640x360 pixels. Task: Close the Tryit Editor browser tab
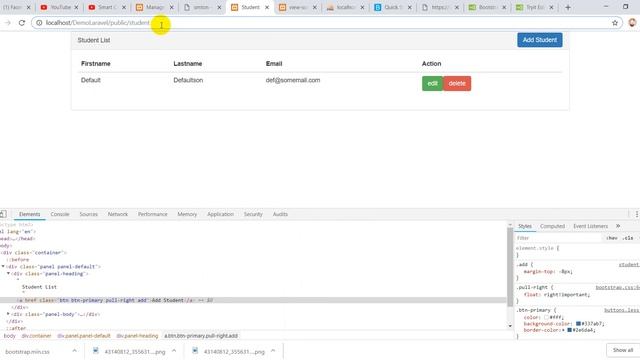[x=551, y=7]
